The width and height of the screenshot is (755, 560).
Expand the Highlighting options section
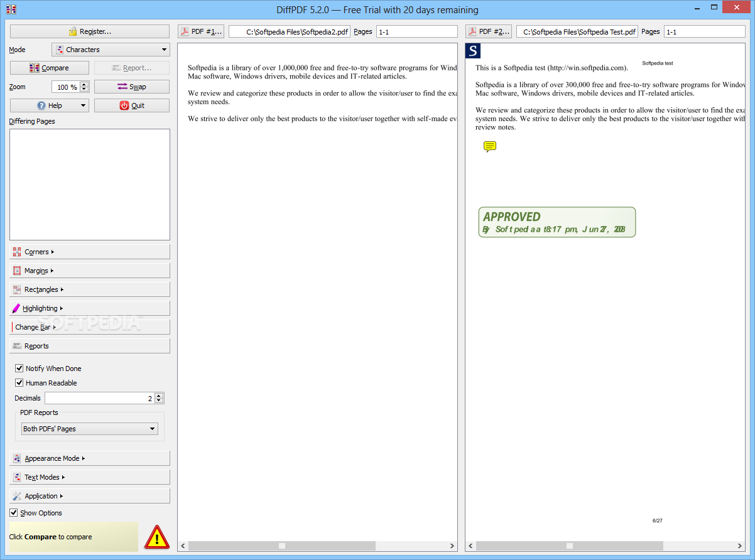[90, 308]
